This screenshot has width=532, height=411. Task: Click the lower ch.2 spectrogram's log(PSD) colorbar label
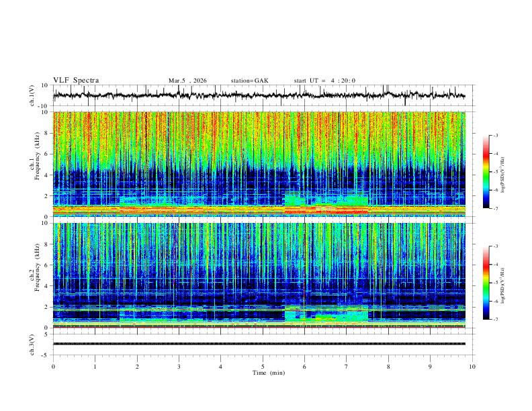(x=502, y=285)
